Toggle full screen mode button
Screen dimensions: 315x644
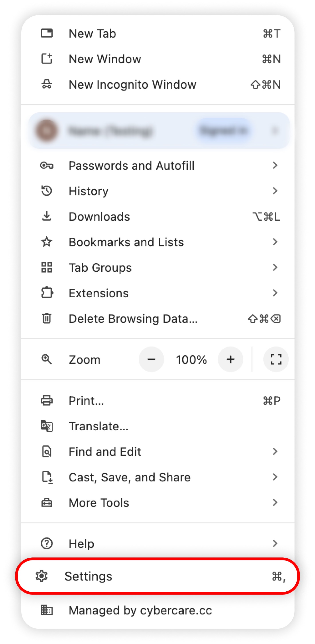click(276, 359)
